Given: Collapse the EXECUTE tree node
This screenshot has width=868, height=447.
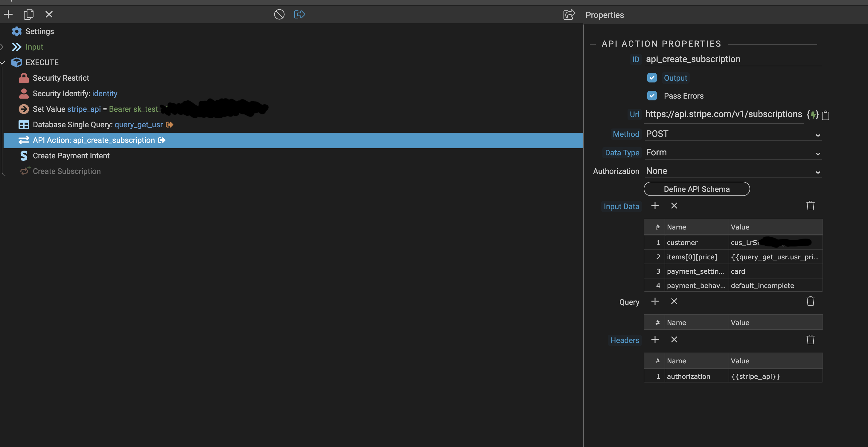Looking at the screenshot, I should point(3,62).
